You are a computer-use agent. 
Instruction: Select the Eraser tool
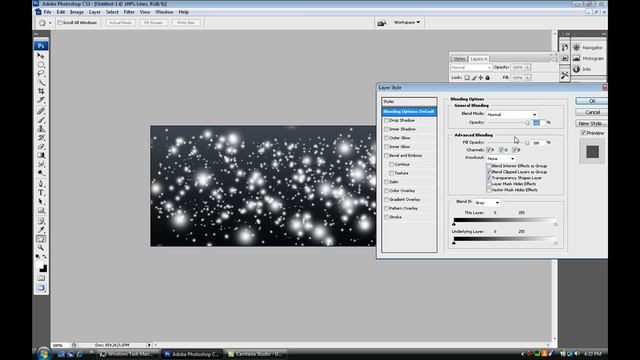(41, 147)
